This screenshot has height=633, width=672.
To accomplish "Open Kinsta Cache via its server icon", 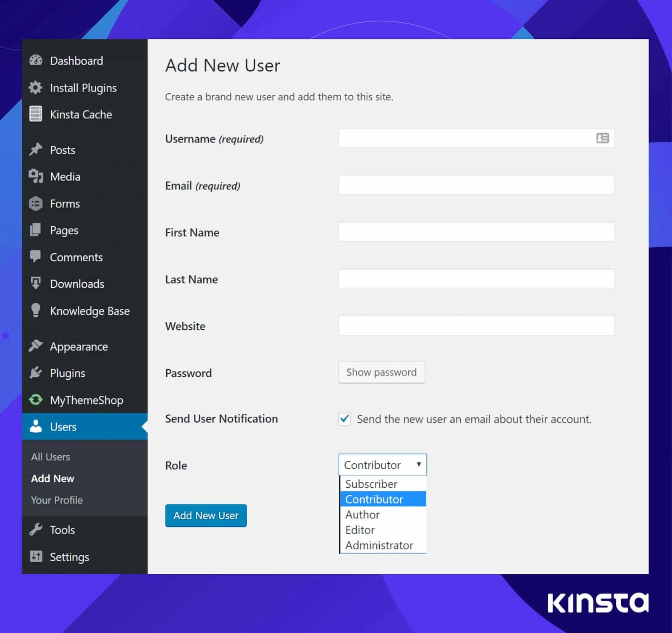I will click(x=36, y=114).
